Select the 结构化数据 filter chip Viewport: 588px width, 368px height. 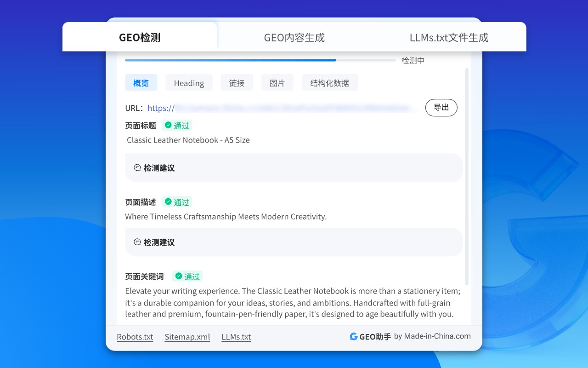coord(330,82)
